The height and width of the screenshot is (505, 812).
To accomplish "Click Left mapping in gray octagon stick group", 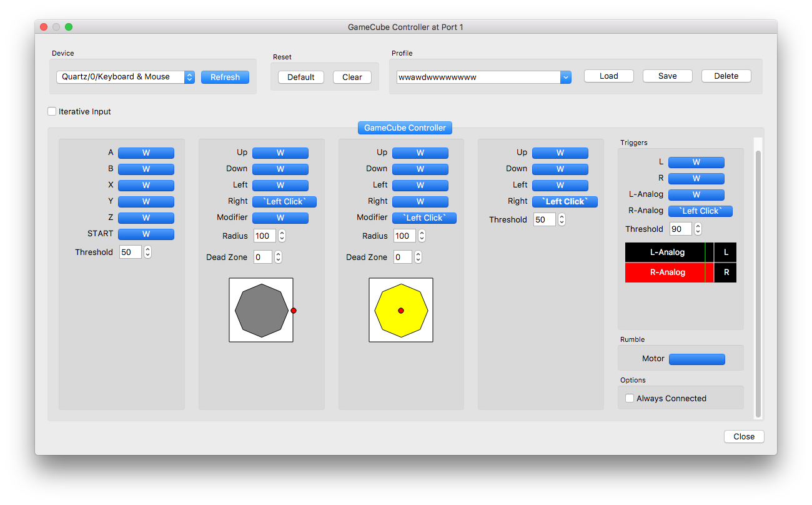I will (x=280, y=185).
